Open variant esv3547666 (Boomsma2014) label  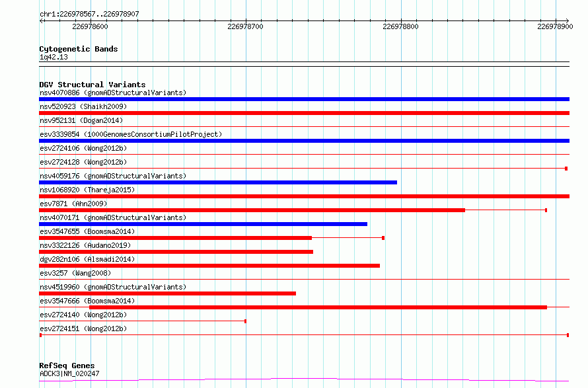click(x=87, y=301)
